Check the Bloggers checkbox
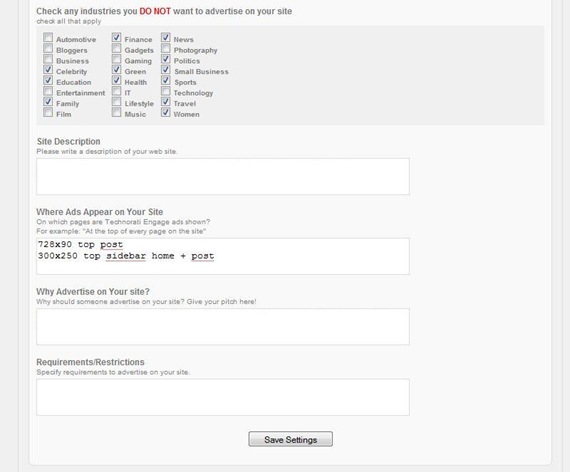Image resolution: width=570 pixels, height=472 pixels. click(x=48, y=48)
